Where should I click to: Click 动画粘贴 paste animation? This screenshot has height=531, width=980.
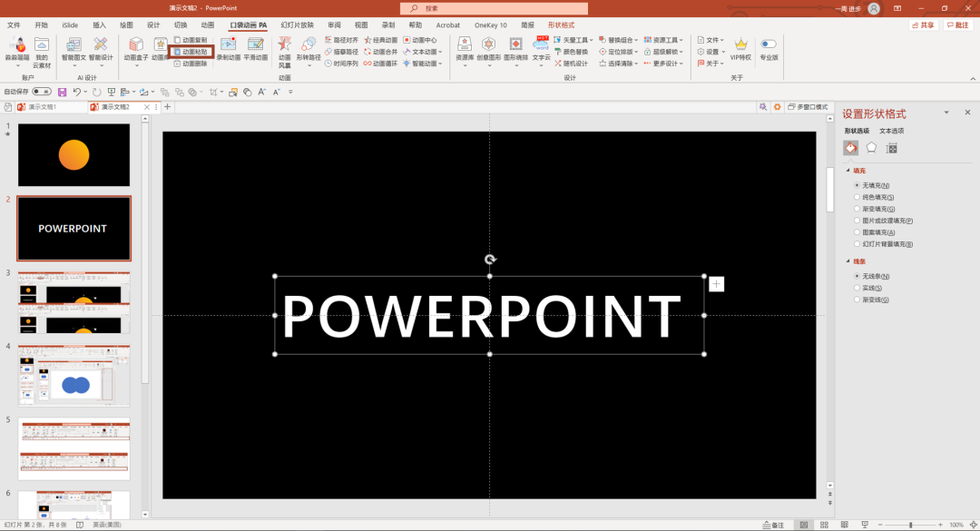pos(190,52)
